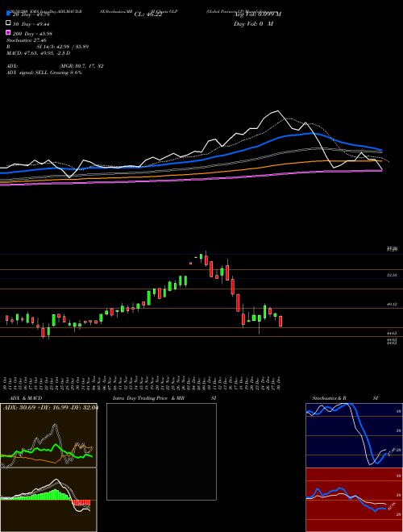The image size is (403, 532).
Task: Click the 'SI 14/3: 42.98 / 35.89' readout
Action: 63,47
